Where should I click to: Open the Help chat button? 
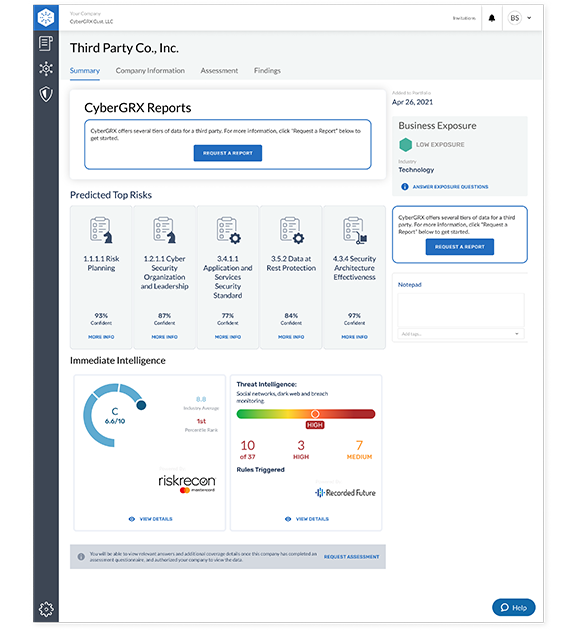514,607
